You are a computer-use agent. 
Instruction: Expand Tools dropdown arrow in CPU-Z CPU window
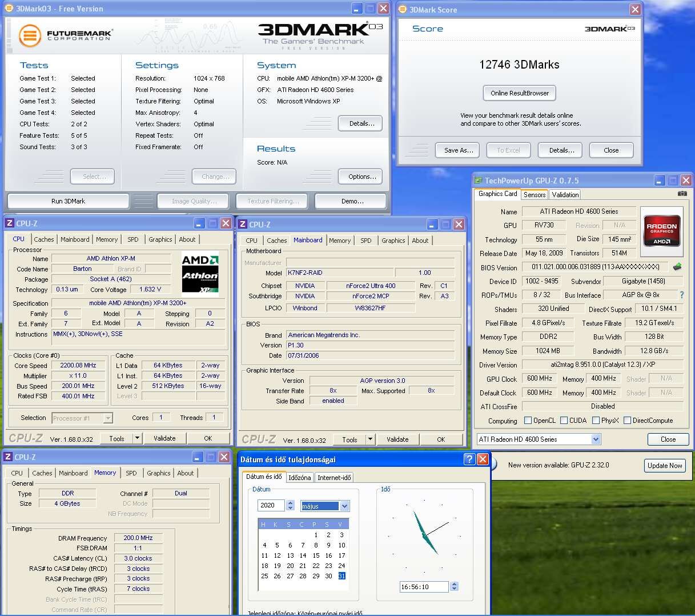[137, 438]
